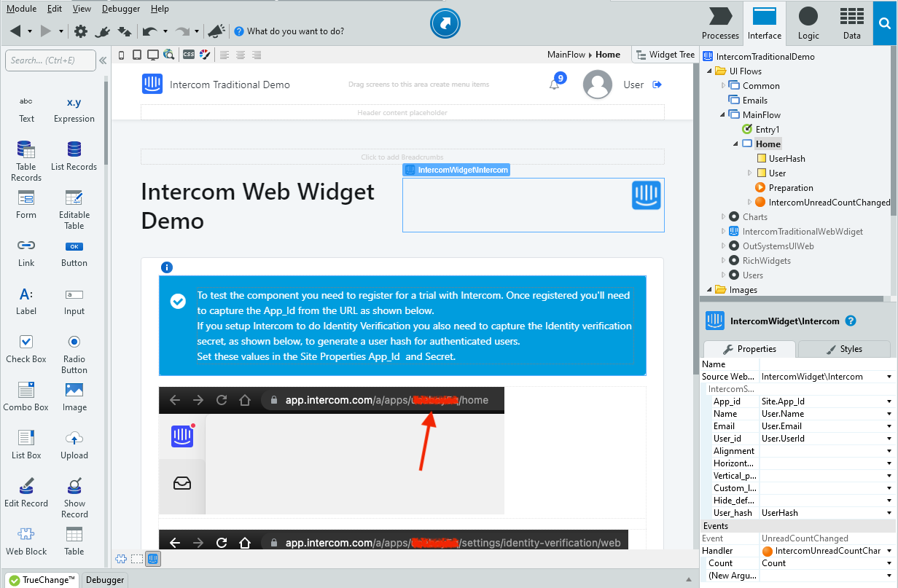Open the View menu
Screen dimensions: 898x588
(x=82, y=9)
